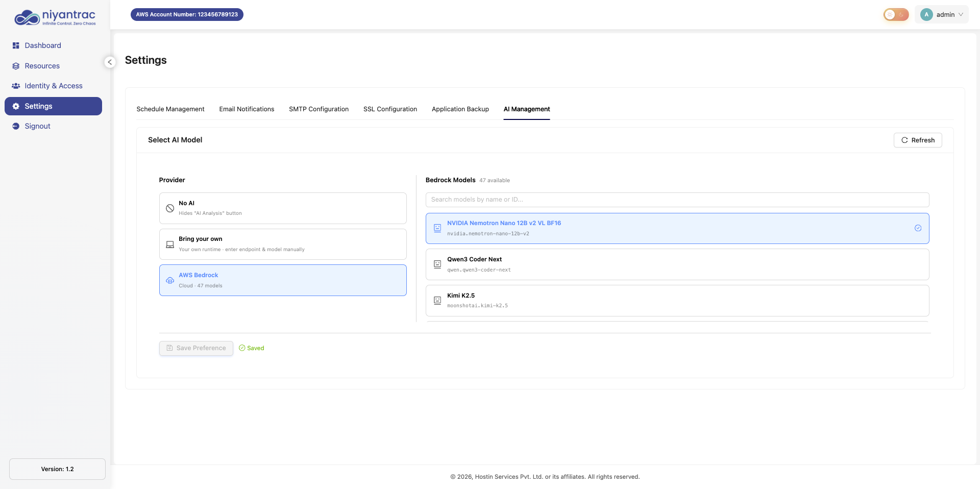
Task: Open Dashboard from the sidebar
Action: (x=53, y=45)
